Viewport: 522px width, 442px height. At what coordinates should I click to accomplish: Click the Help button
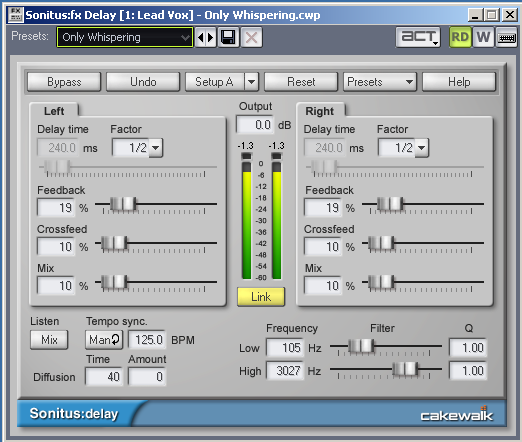(459, 82)
